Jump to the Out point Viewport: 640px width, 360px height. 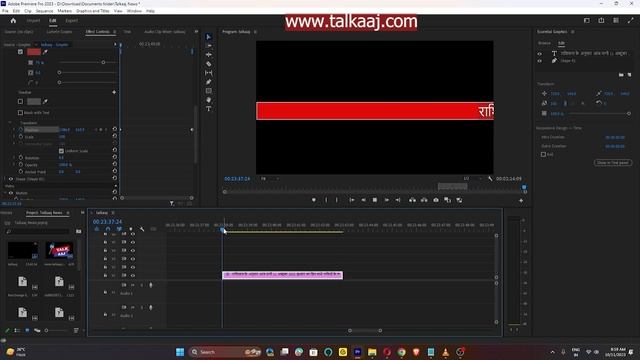pyautogui.click(x=398, y=200)
